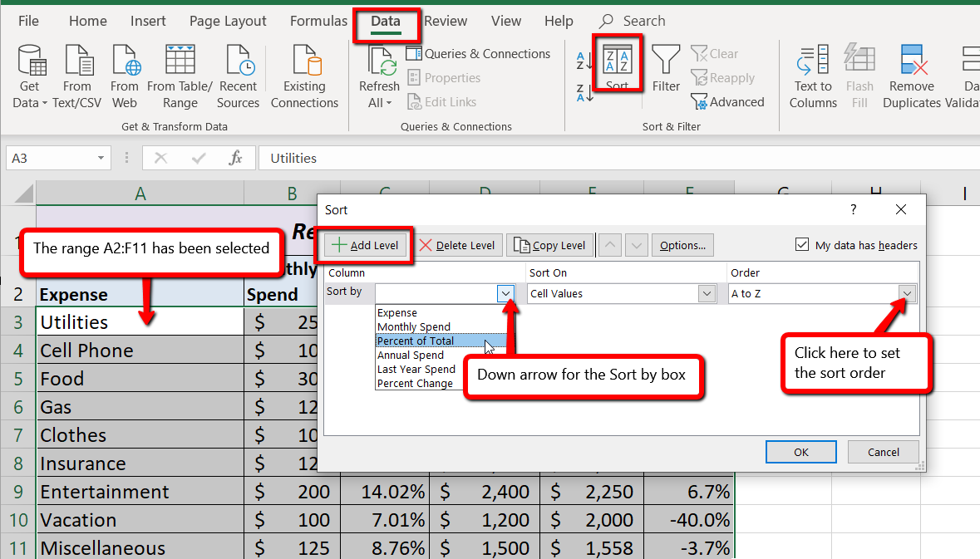Viewport: 980px width, 559px height.
Task: Open the Order dropdown showing A to Z
Action: click(907, 293)
